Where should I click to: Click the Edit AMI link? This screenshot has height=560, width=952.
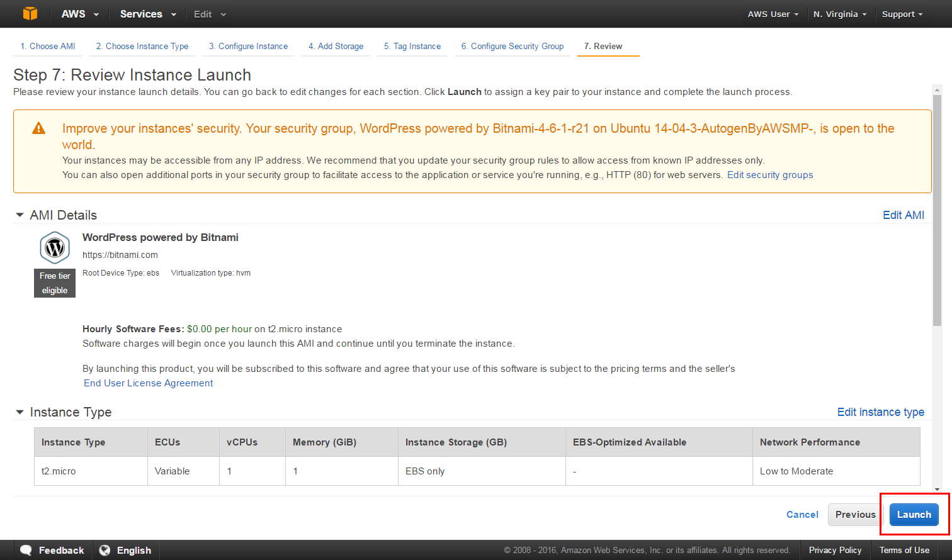[x=904, y=215]
